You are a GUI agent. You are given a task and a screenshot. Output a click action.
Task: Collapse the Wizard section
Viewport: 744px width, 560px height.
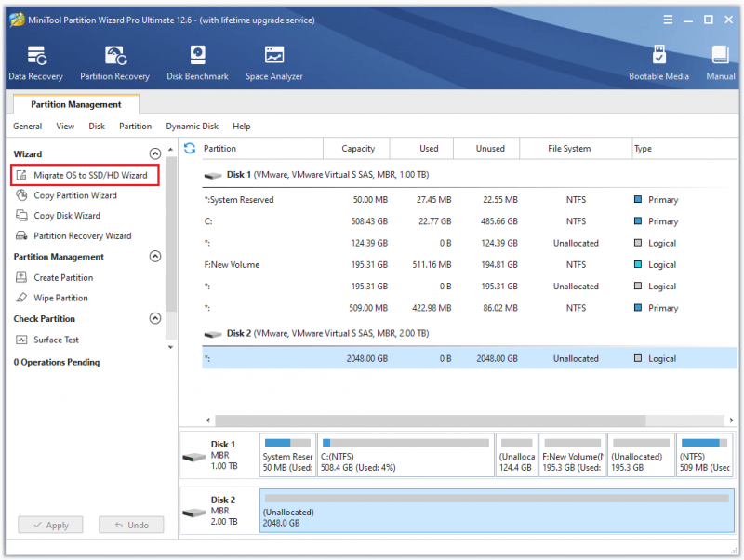pyautogui.click(x=155, y=153)
